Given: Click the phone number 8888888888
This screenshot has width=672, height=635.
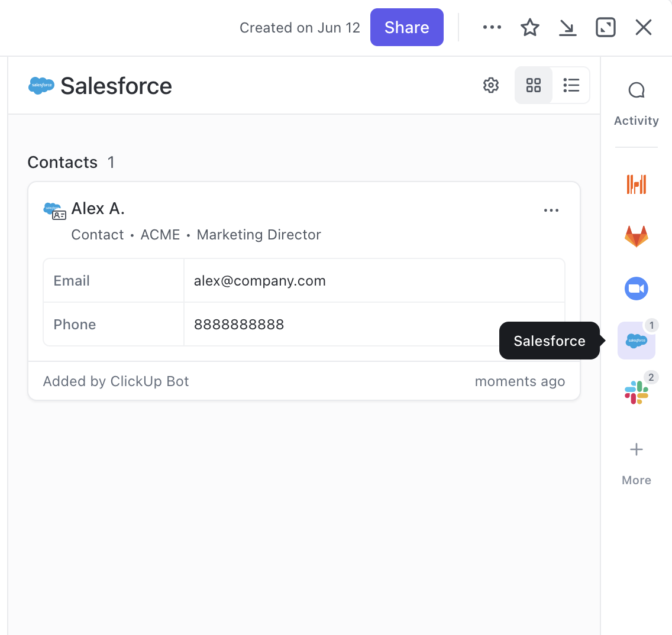Looking at the screenshot, I should [x=239, y=325].
